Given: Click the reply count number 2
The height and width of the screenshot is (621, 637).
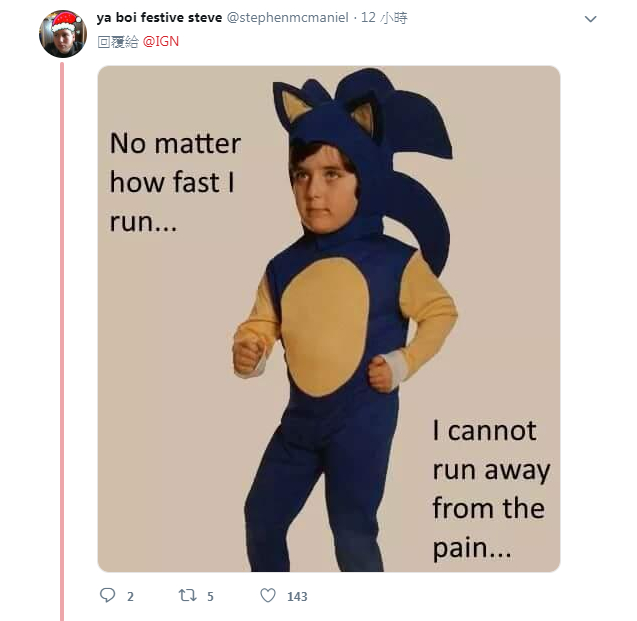Looking at the screenshot, I should click(x=130, y=596).
